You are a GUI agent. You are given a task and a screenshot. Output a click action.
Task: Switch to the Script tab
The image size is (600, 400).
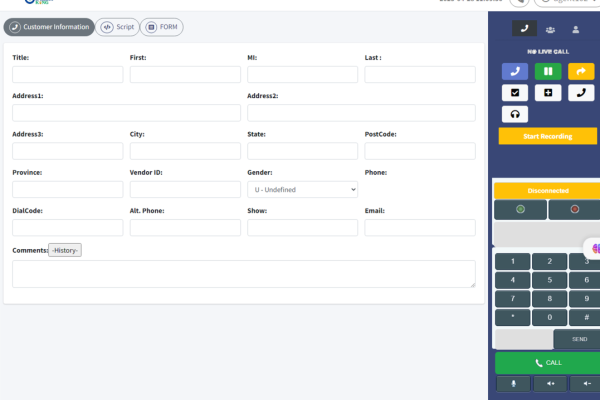coord(117,27)
